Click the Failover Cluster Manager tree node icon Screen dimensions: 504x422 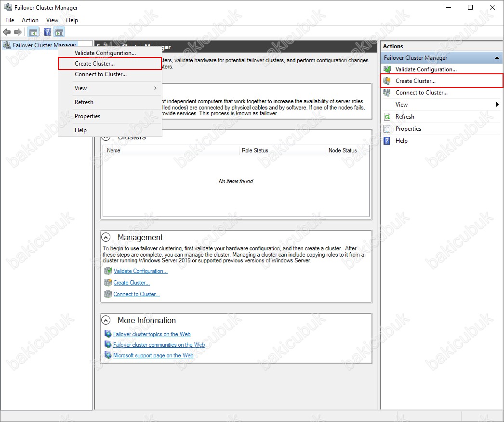(6, 45)
